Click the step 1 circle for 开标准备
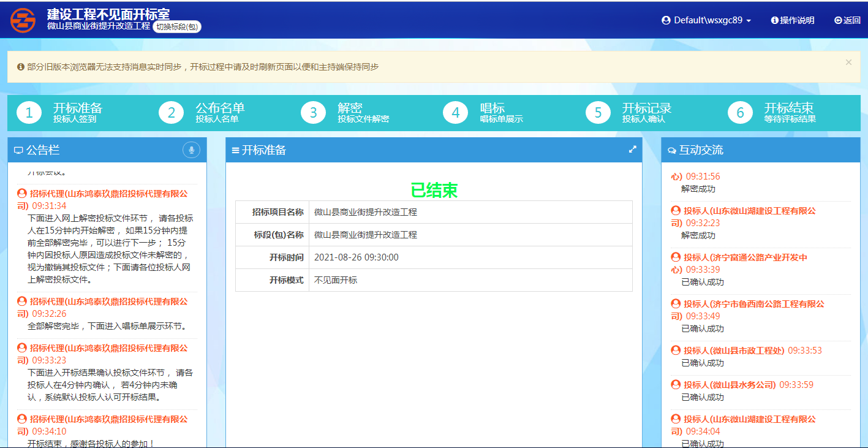 pos(29,113)
